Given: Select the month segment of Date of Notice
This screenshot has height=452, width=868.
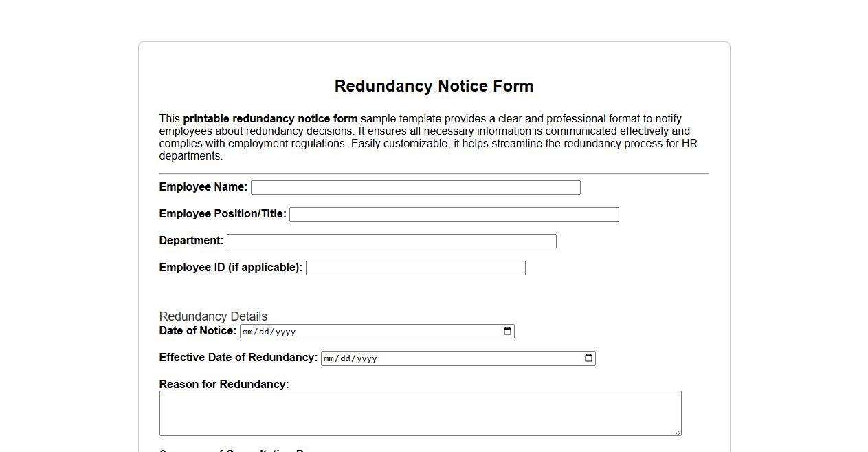Looking at the screenshot, I should pyautogui.click(x=247, y=331).
